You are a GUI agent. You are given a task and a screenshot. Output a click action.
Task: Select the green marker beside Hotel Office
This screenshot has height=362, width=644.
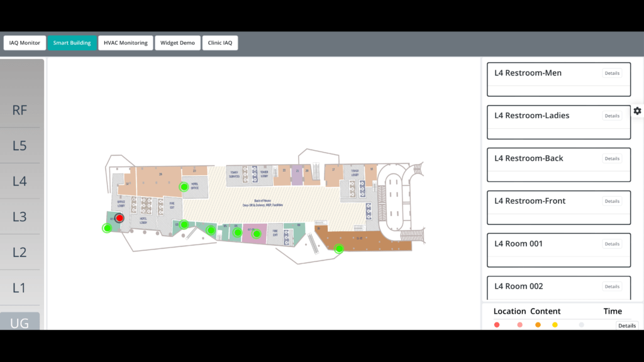tap(184, 187)
